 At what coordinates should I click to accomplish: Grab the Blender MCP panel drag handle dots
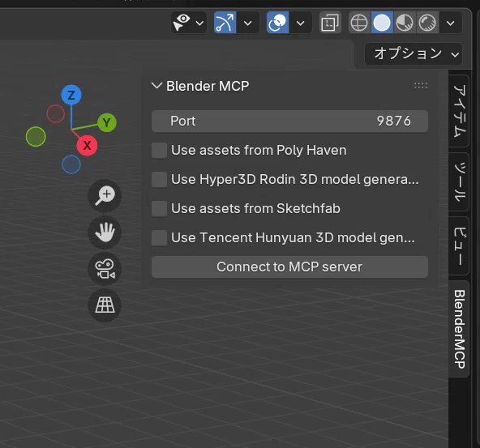(x=421, y=86)
